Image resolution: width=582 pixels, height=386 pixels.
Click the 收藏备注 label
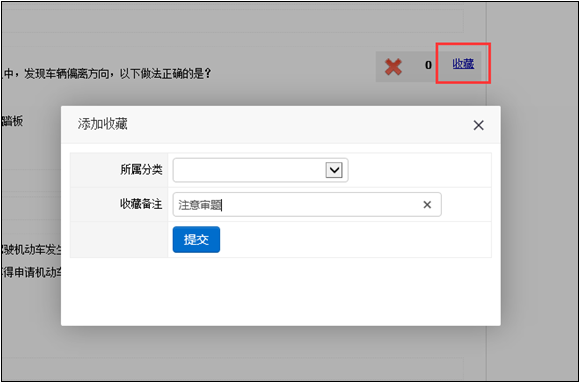click(x=141, y=204)
